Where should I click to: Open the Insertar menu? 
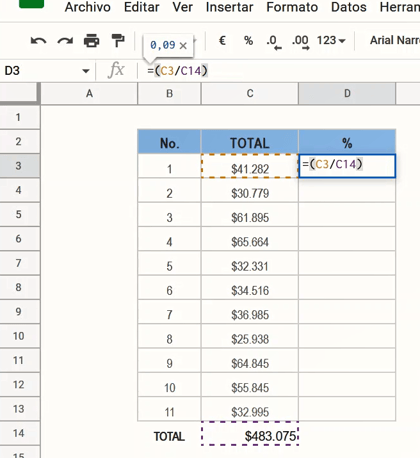(x=229, y=7)
